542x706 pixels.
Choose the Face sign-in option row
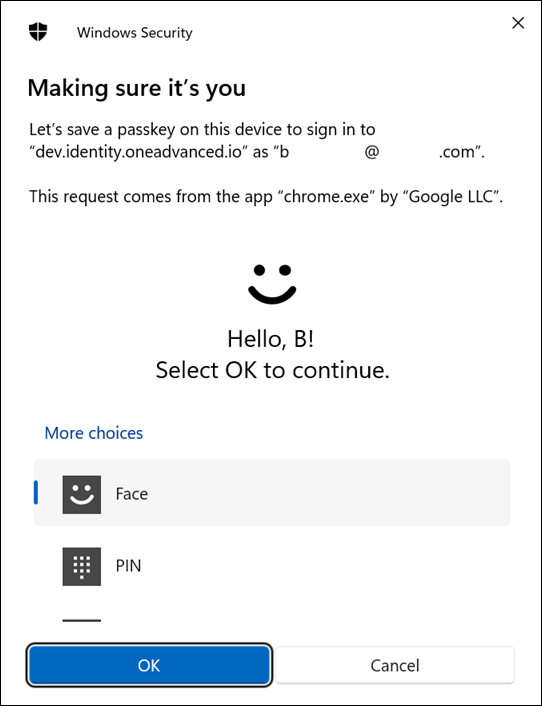[x=272, y=492]
